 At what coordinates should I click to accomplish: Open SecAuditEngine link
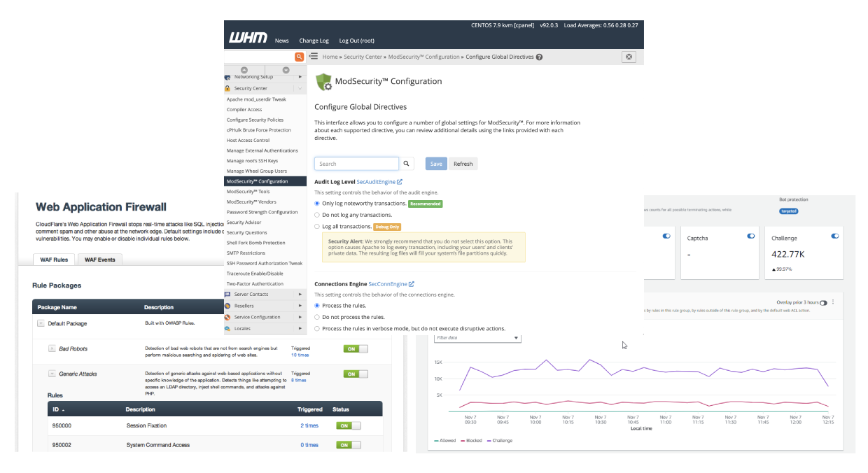click(376, 182)
